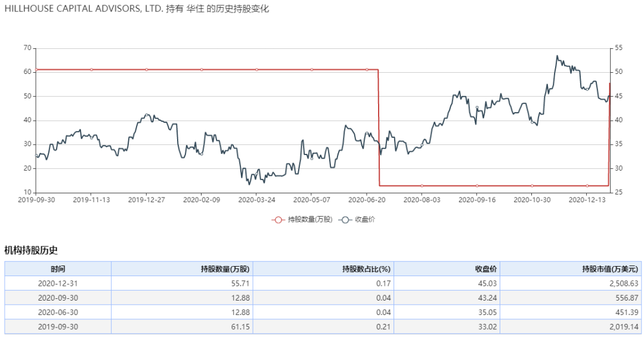Screen dimensions: 644x340
Task: Select the 2019-09-30 date cell
Action: (58, 327)
